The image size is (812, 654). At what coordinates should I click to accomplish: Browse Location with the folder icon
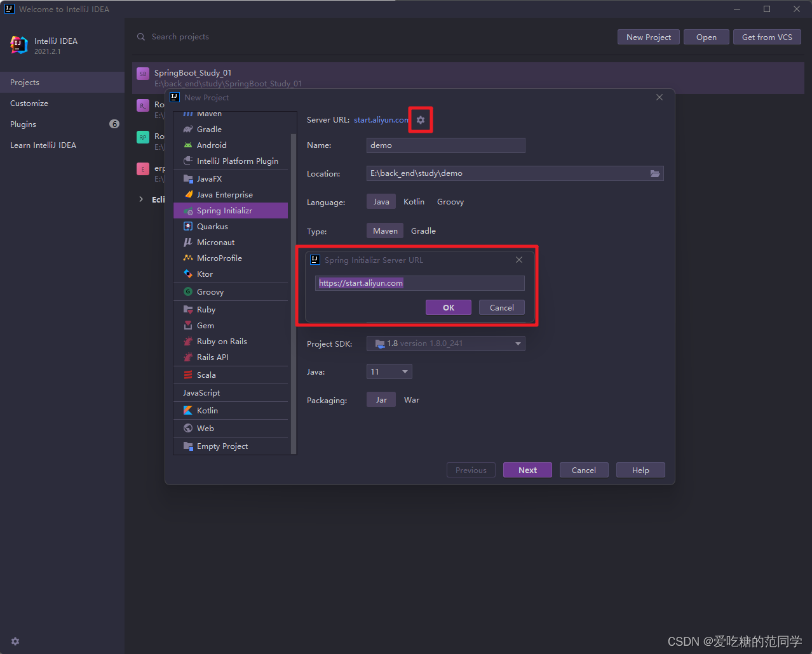[x=655, y=173]
